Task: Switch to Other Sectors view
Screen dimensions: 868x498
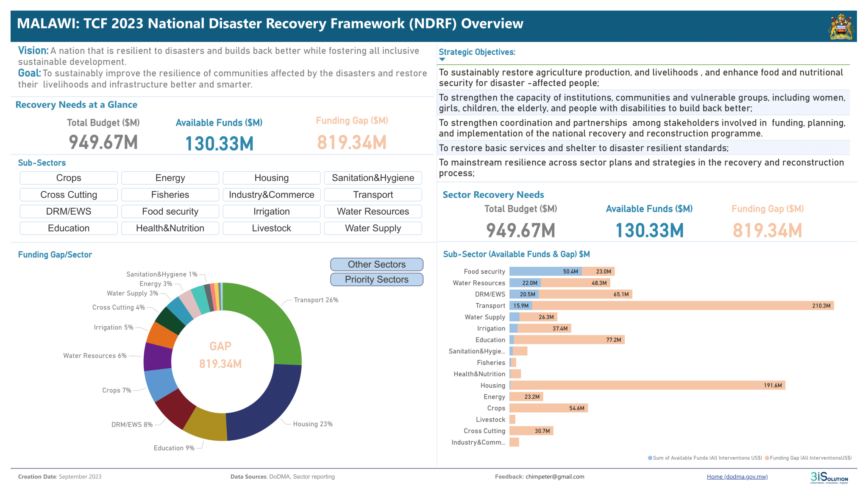Action: point(376,265)
